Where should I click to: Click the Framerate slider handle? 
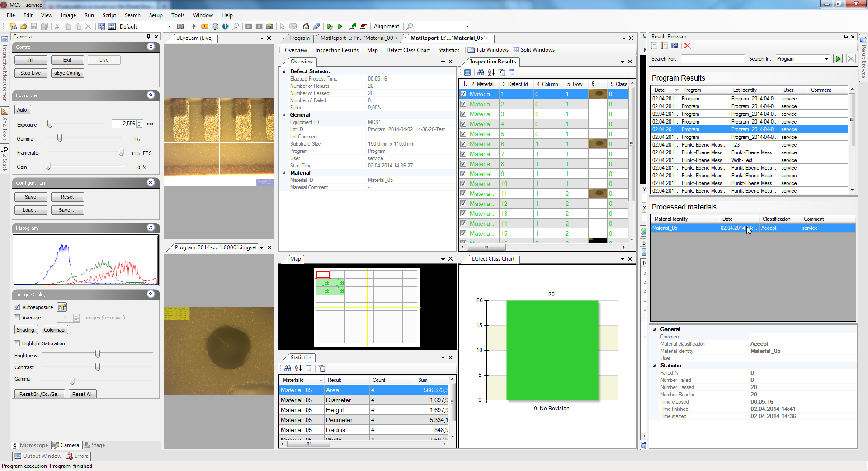coord(121,152)
